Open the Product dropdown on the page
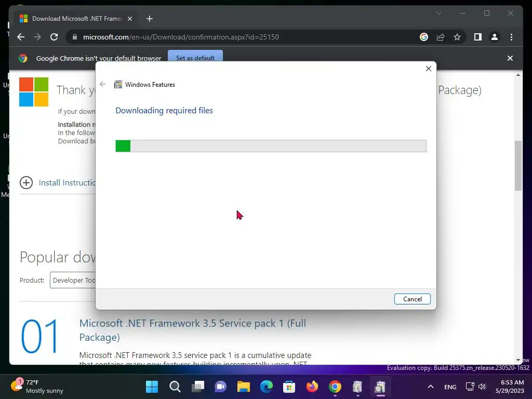Image resolution: width=532 pixels, height=399 pixels. 73,280
